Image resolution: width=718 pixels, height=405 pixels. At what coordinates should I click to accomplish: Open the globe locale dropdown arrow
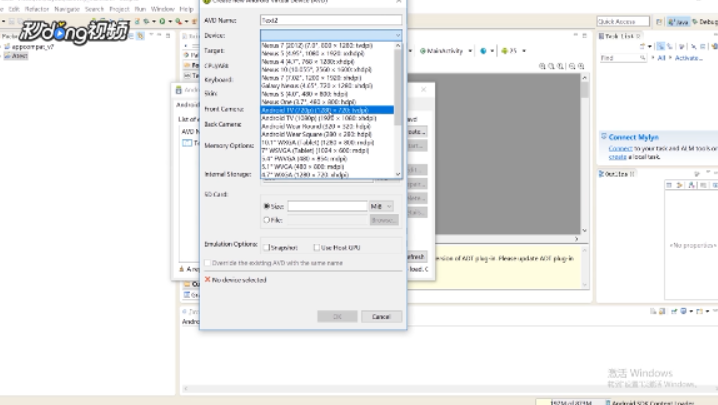click(492, 51)
